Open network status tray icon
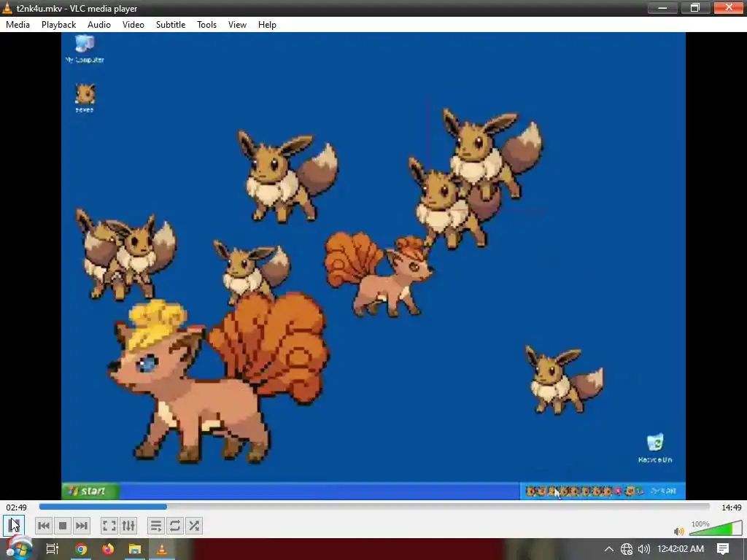Screen dimensions: 747x560 pyautogui.click(x=627, y=549)
